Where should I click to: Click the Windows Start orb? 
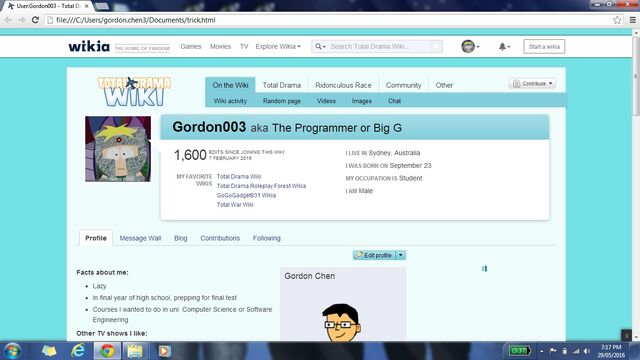(12, 351)
